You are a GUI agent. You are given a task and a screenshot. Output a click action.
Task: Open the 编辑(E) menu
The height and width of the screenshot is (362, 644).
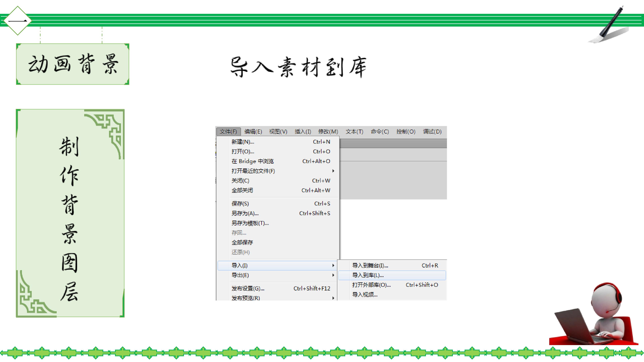253,131
